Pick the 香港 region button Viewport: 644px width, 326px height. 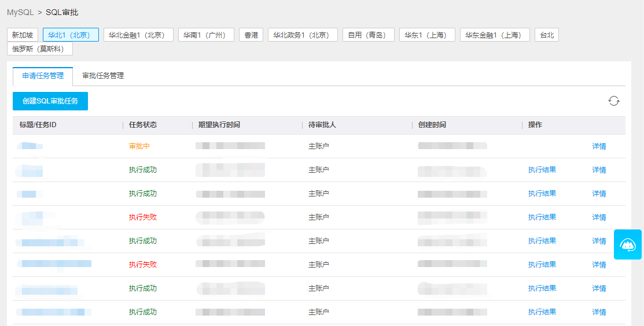pos(251,35)
